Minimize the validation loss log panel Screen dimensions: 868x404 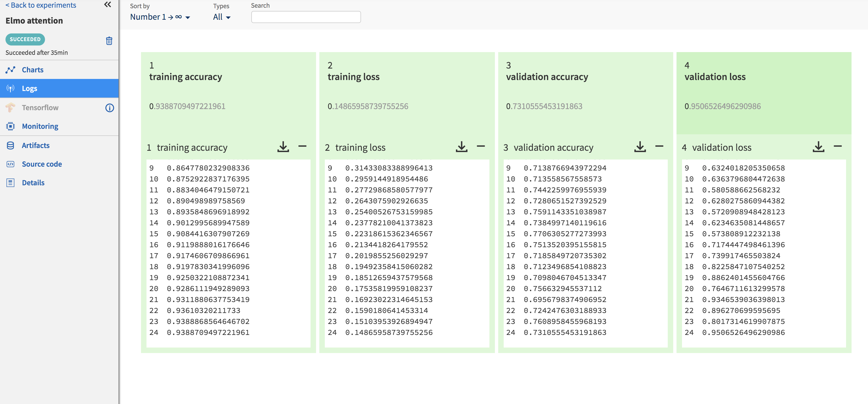point(837,146)
